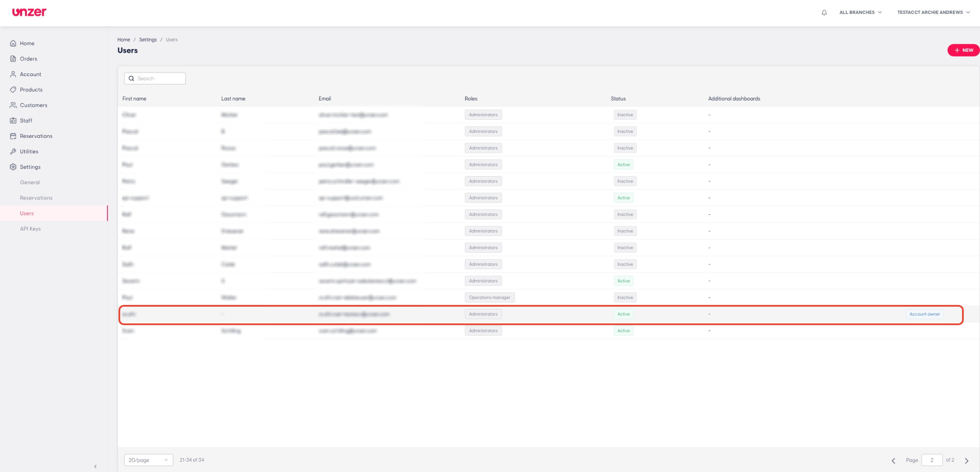
Task: Open notifications bell
Action: (824, 13)
